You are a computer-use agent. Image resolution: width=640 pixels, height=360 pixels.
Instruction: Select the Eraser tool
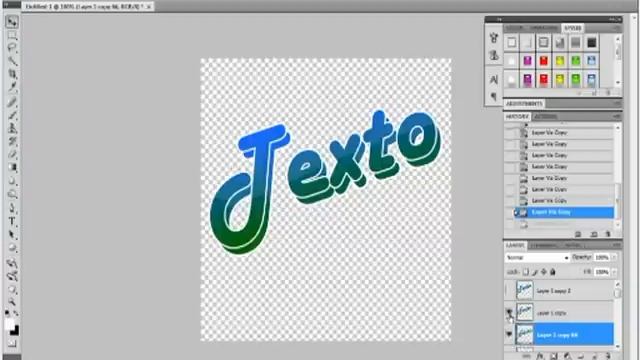pos(12,155)
